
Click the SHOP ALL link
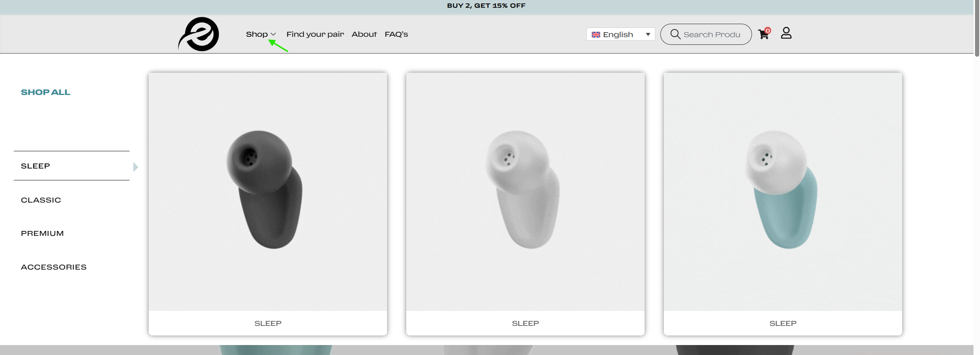pos(46,92)
